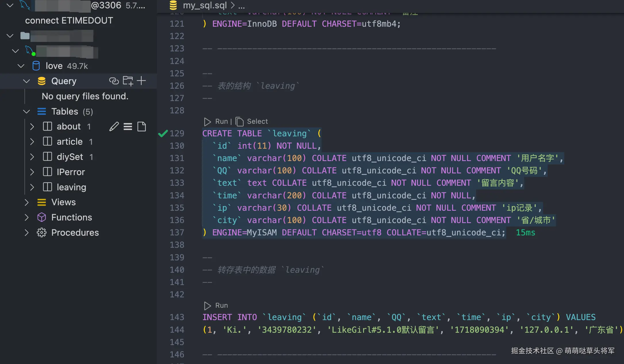Viewport: 624px width, 364px height.
Task: Click the new folder icon in Query row
Action: pyautogui.click(x=128, y=81)
